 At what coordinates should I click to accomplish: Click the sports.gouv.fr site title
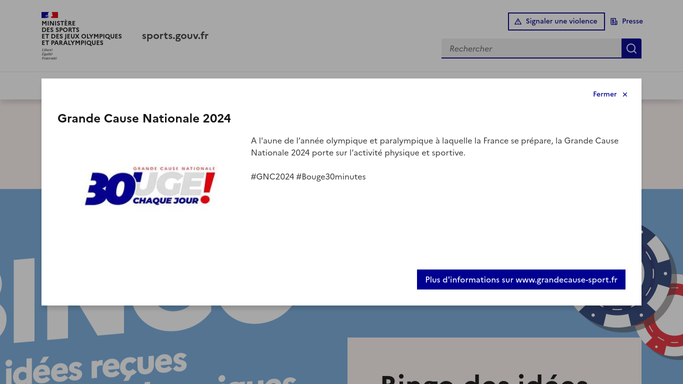(175, 36)
